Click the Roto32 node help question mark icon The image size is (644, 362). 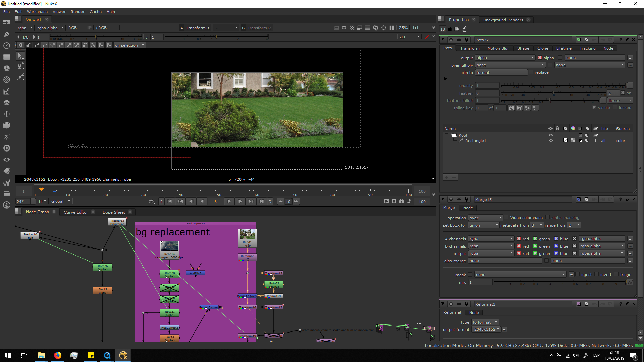coord(620,40)
